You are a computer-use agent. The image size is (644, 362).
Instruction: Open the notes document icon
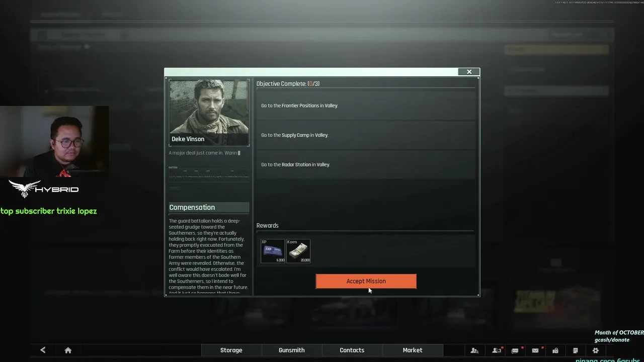point(576,350)
